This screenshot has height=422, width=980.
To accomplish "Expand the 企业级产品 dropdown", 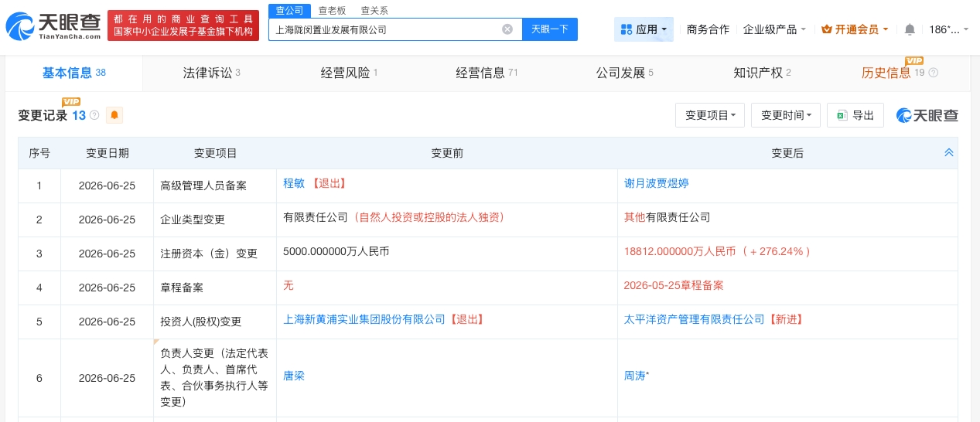I will click(774, 29).
